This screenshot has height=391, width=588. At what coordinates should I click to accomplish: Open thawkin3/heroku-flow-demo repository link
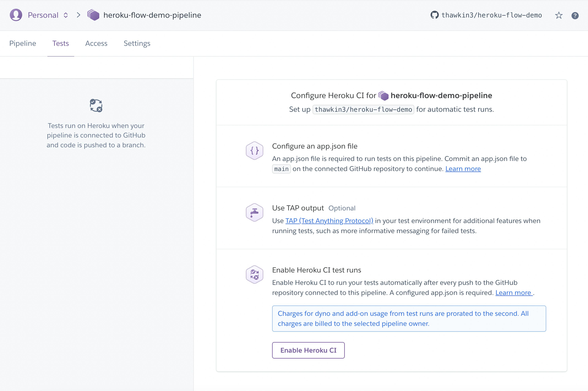(492, 15)
